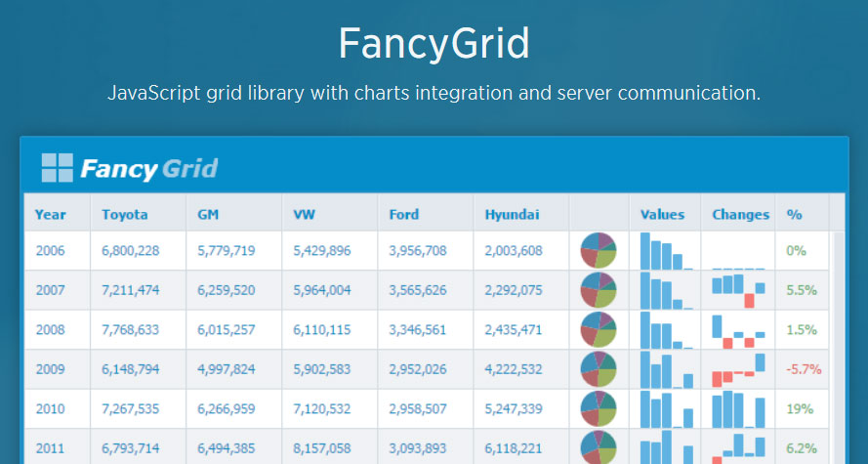Select Hyundai cell 2,003,608
Screen dimensions: 868x464
click(521, 251)
